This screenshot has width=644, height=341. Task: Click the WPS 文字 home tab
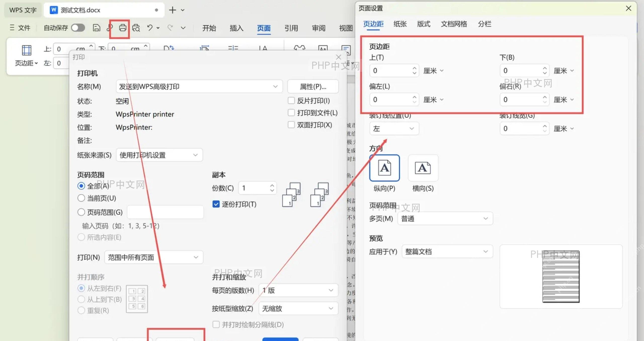[x=23, y=10]
